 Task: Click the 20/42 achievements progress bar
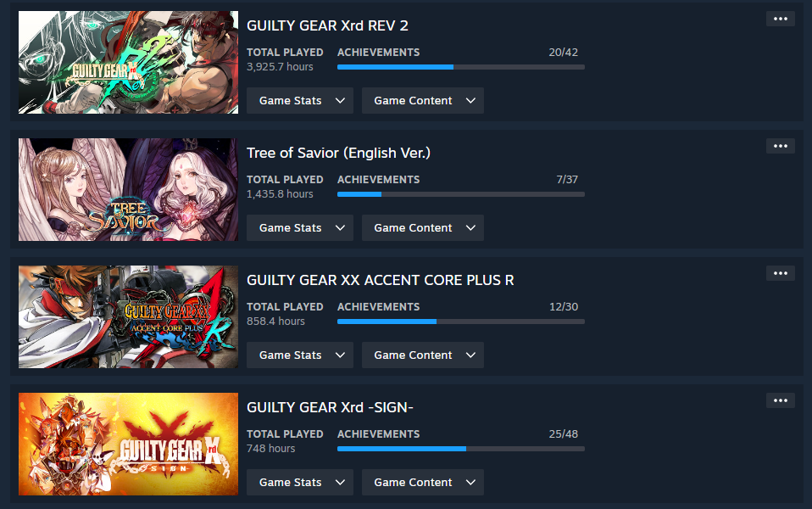point(461,67)
